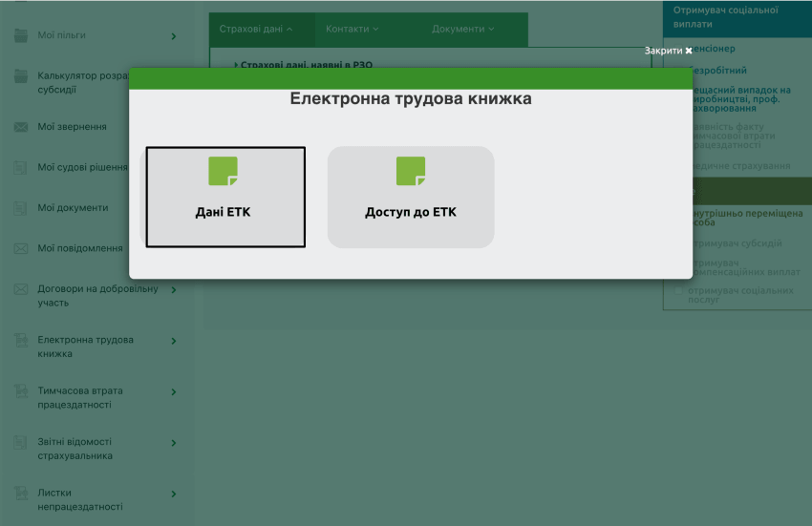
Task: Click the Електронна трудова книжка sidebar icon
Action: tap(21, 340)
